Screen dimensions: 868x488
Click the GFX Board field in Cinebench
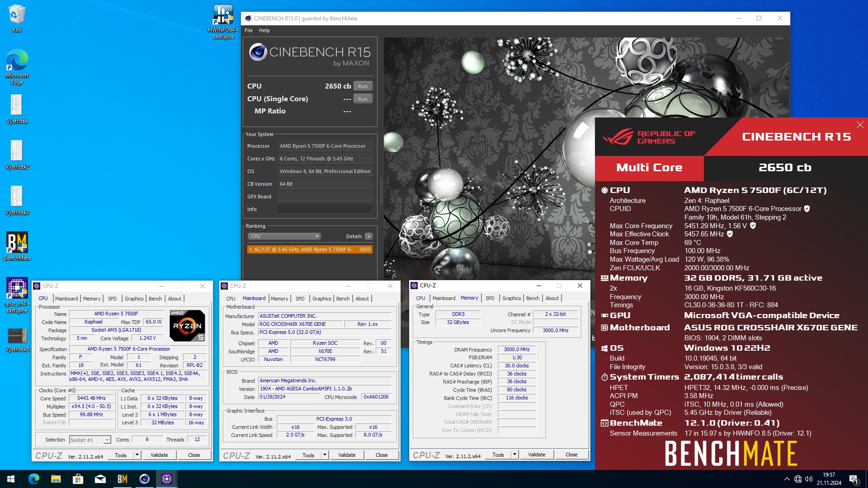pos(325,197)
